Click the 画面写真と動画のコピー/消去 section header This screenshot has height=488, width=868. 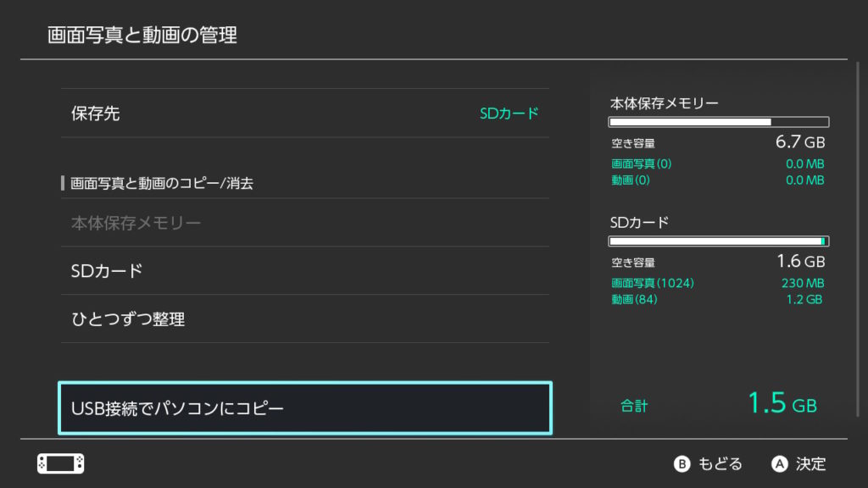[x=161, y=183]
